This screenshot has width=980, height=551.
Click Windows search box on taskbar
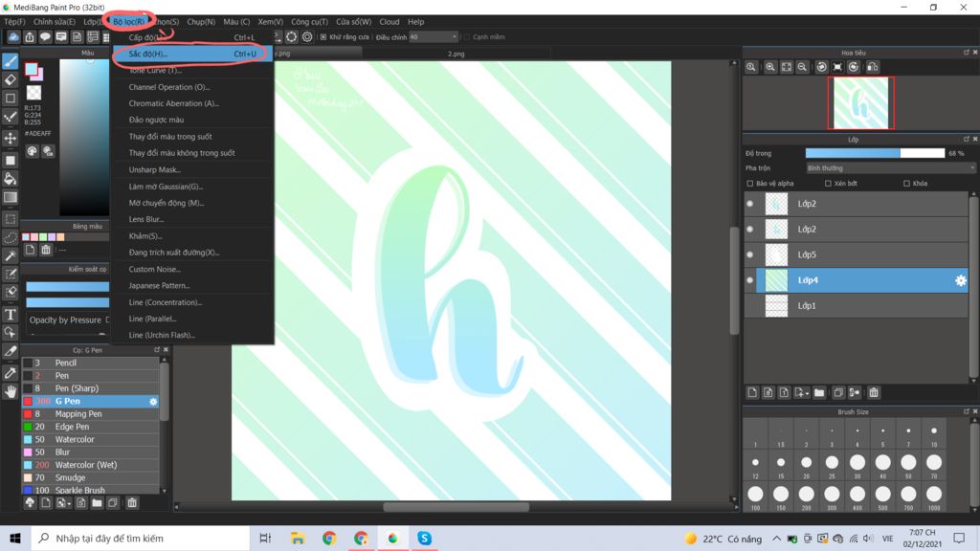[141, 538]
